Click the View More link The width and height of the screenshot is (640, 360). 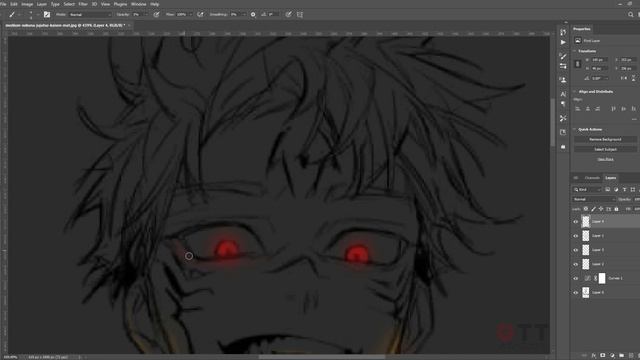coord(605,159)
